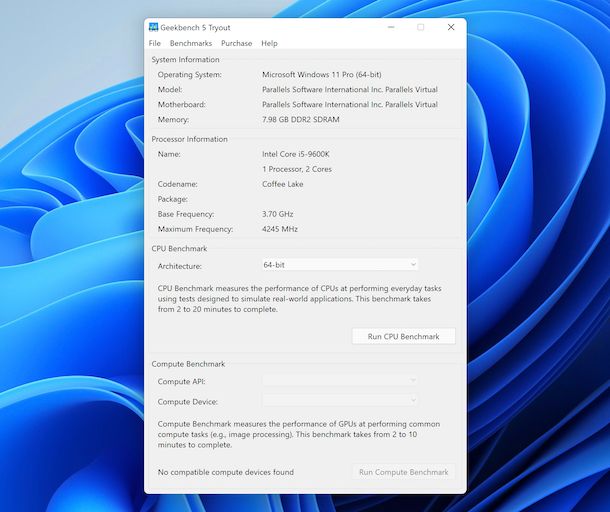The image size is (610, 512).
Task: Open the Compute Device dropdown
Action: [340, 400]
